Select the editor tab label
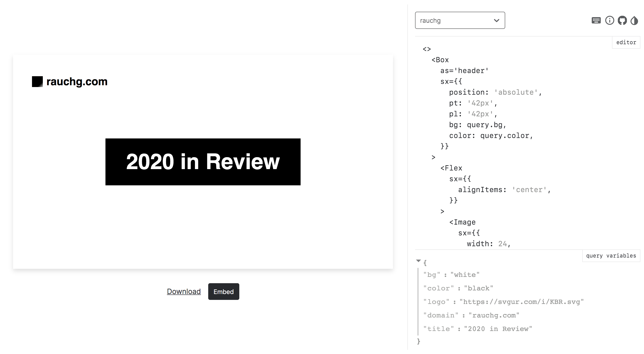Screen dimensions: 644x354 tap(626, 42)
